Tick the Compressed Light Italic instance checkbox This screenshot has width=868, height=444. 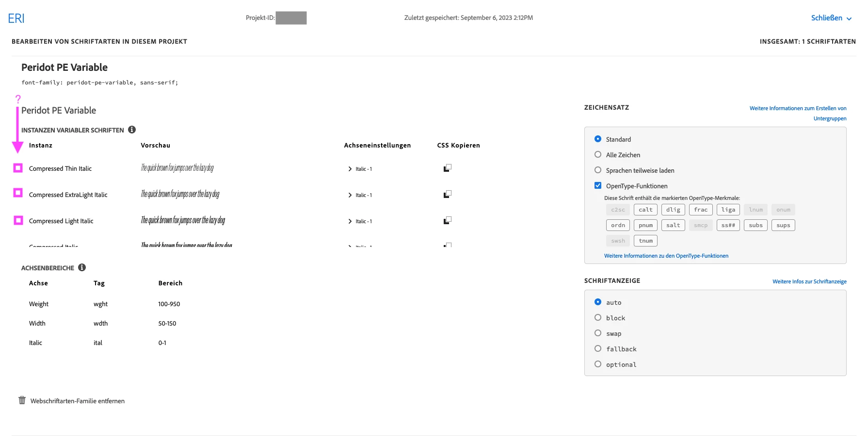pyautogui.click(x=18, y=220)
